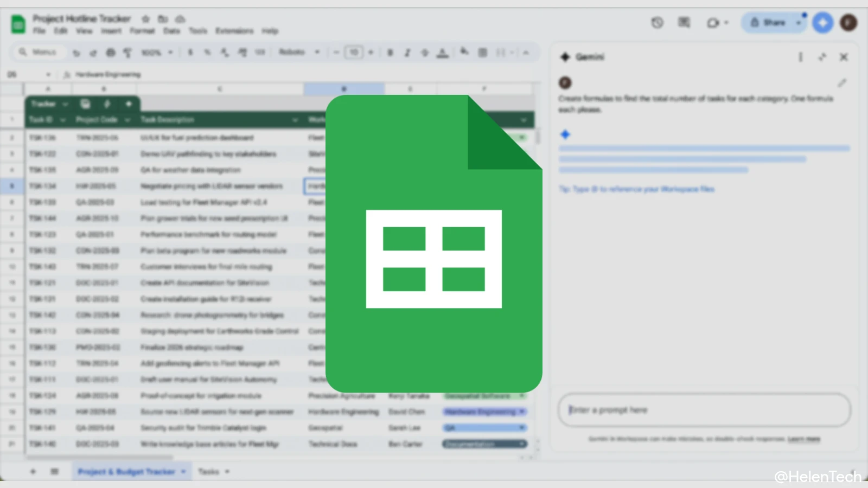868x488 pixels.
Task: Click the table view icon beside Tracker
Action: pyautogui.click(x=85, y=104)
